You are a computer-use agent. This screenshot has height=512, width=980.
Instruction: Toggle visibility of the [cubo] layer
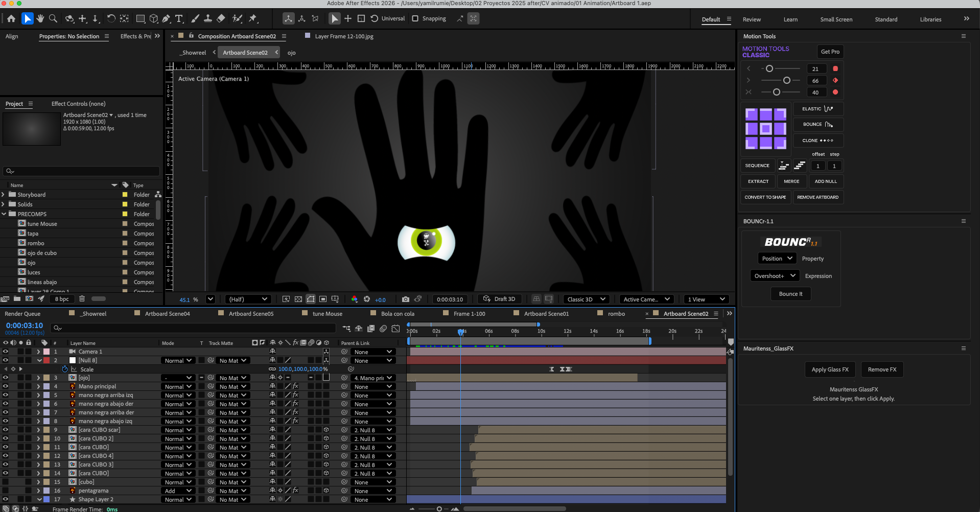pos(6,482)
